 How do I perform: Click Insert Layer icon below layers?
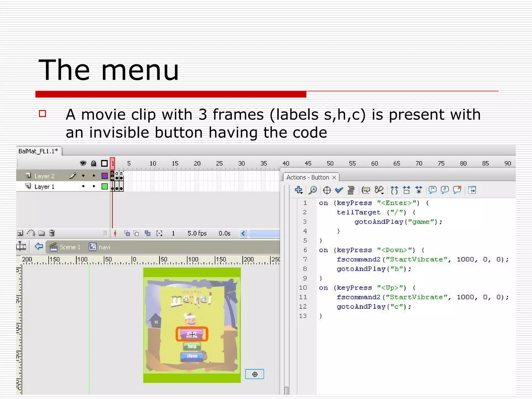(x=20, y=233)
